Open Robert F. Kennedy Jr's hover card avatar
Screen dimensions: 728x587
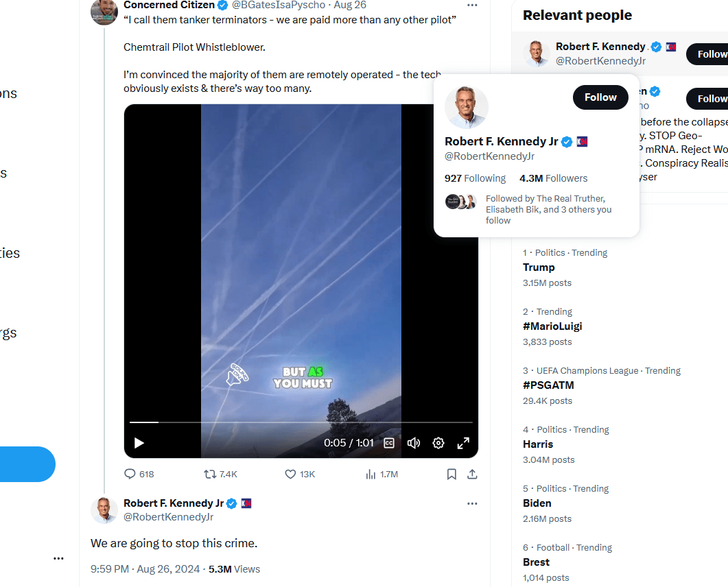[467, 107]
